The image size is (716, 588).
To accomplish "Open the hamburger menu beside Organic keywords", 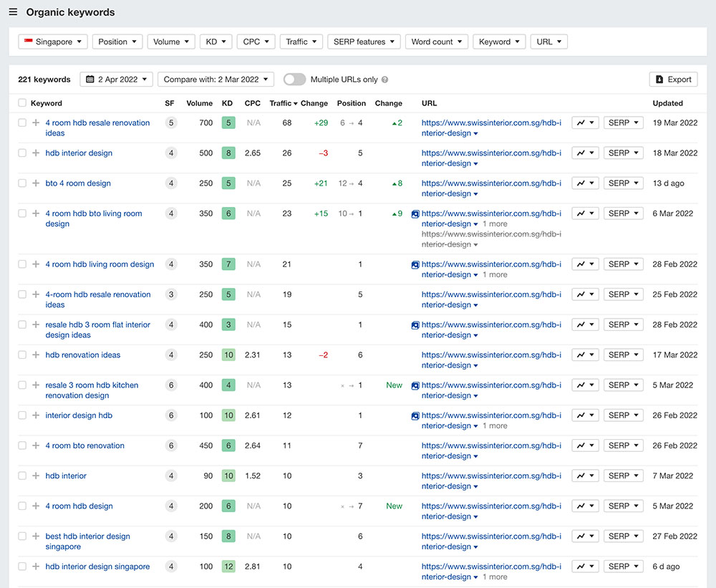I will click(x=13, y=12).
